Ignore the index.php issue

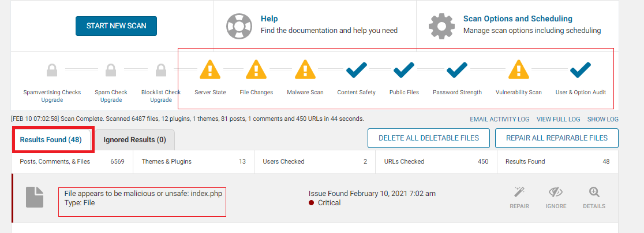point(557,197)
